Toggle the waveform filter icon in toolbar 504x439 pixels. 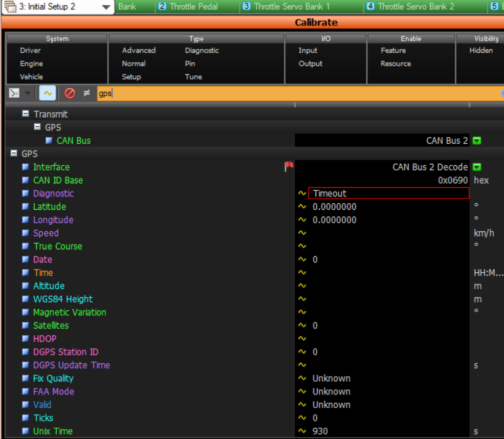47,92
